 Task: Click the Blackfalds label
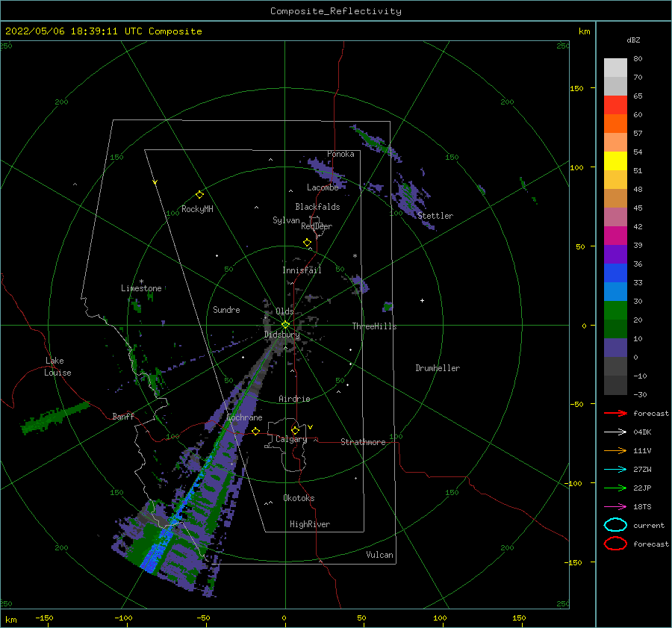(317, 207)
